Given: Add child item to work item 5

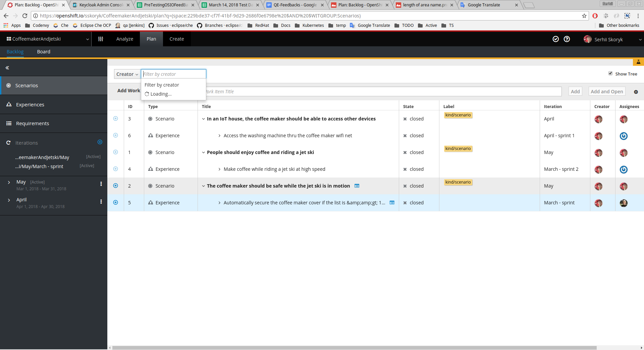Looking at the screenshot, I should coord(116,202).
